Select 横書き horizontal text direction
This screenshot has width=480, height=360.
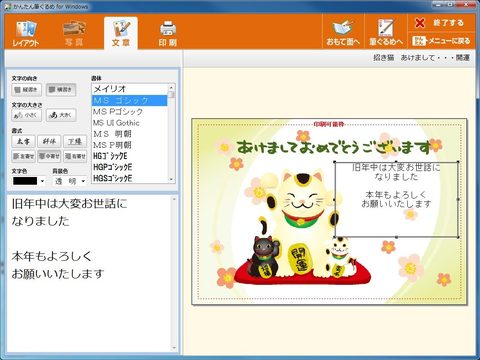[x=61, y=90]
